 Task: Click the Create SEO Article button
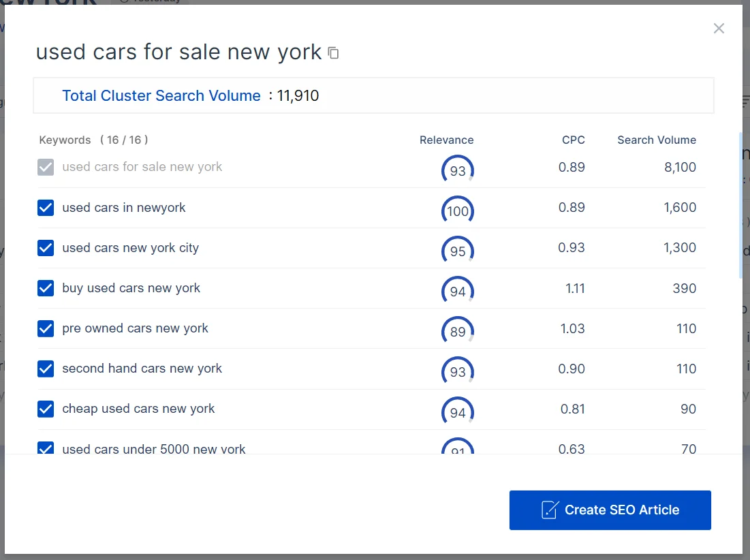[x=610, y=510]
